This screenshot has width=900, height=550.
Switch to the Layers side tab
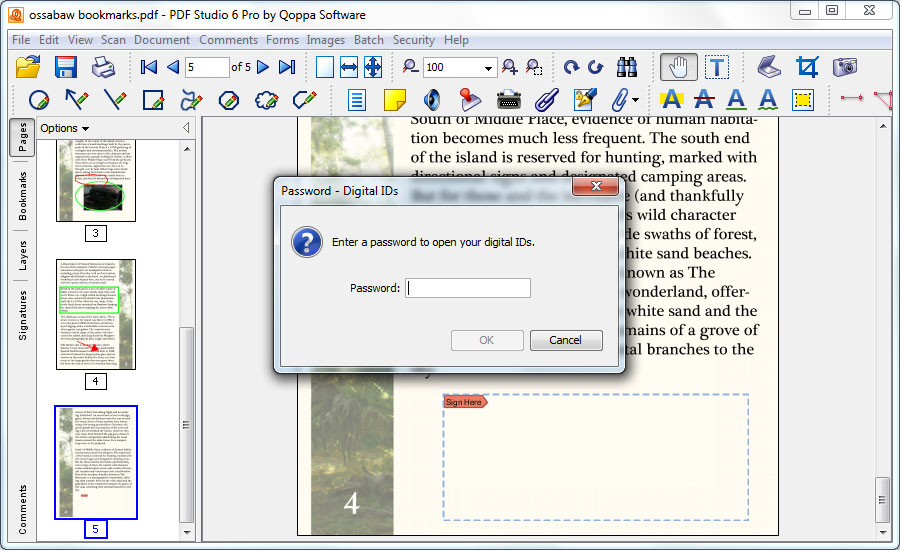pos(22,255)
